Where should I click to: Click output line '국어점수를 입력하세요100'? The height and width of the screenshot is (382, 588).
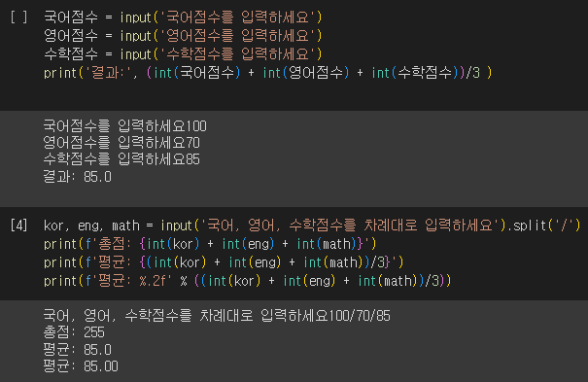(x=124, y=126)
